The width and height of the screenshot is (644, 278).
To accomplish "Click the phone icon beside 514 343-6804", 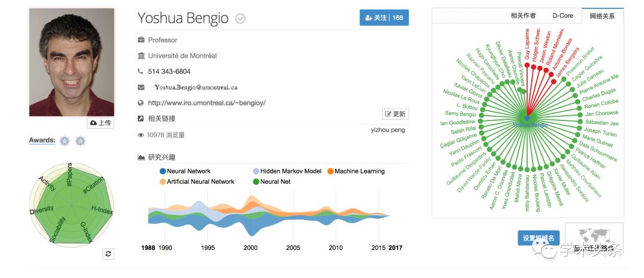I will coord(141,72).
